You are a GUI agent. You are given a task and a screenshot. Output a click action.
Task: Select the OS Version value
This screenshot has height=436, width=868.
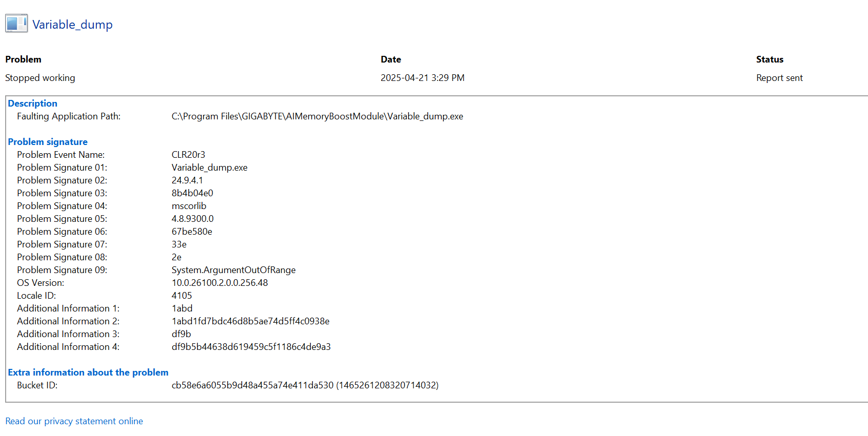220,283
